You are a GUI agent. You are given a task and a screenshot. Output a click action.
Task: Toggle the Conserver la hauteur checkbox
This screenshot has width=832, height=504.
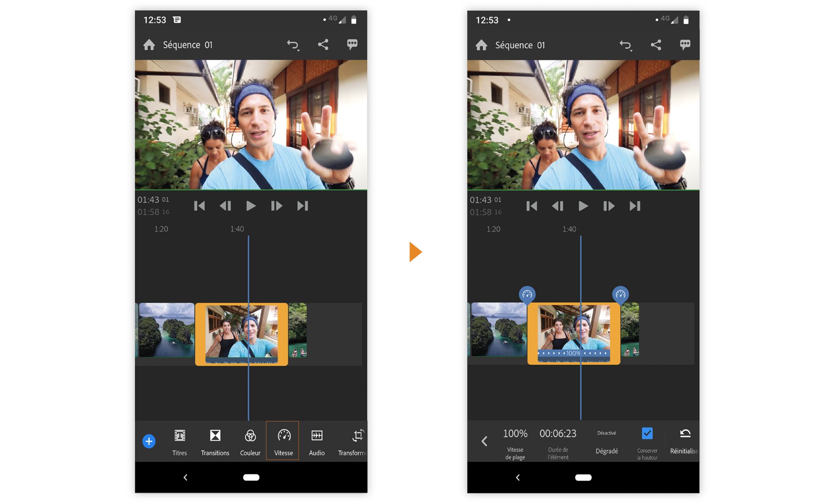tap(647, 433)
